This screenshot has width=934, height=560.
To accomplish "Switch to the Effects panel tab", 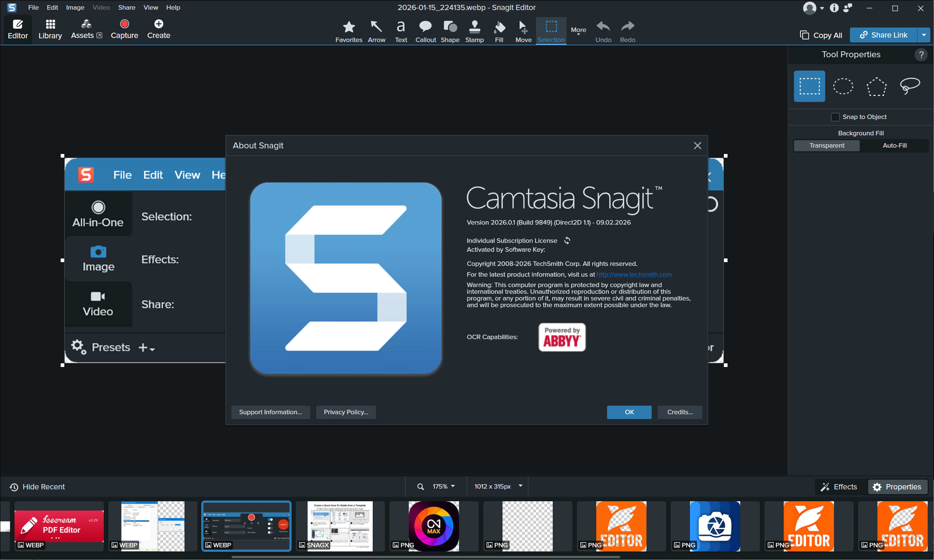I will pos(839,487).
